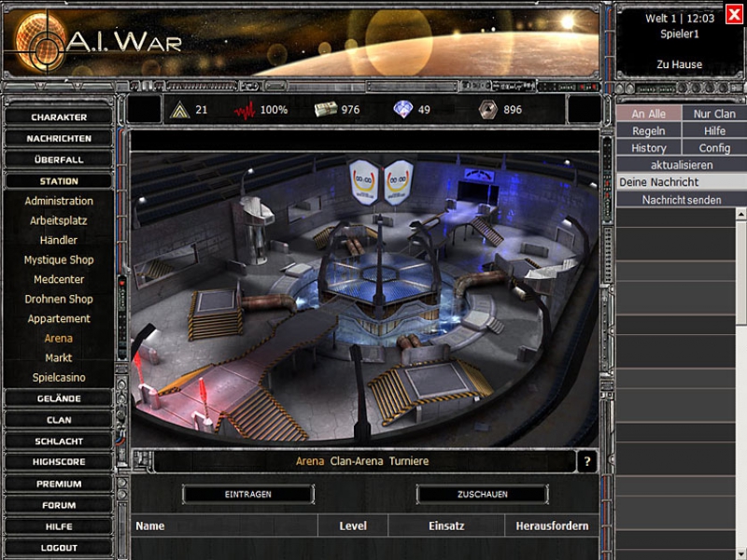Visit the Mystique Shop

[59, 260]
